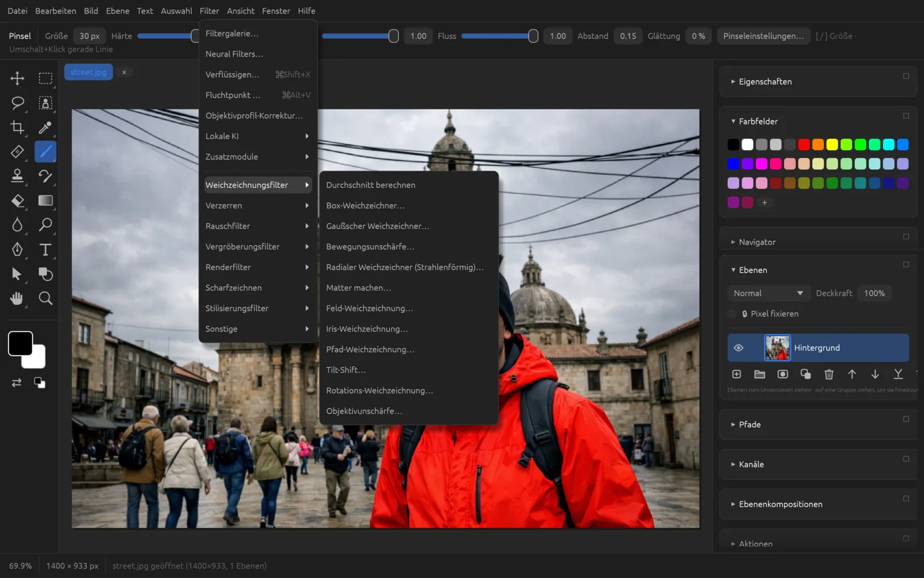The image size is (924, 578).
Task: Create new layer group folder icon
Action: [x=759, y=375]
